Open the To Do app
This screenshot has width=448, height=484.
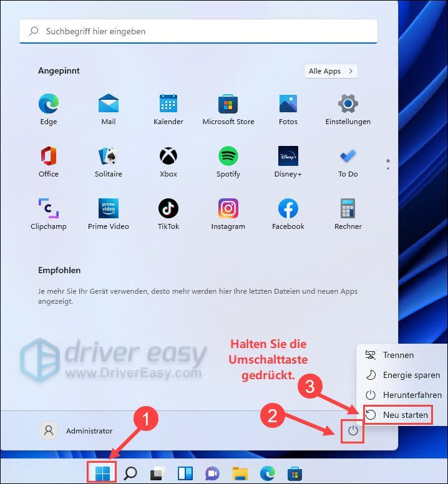(348, 162)
